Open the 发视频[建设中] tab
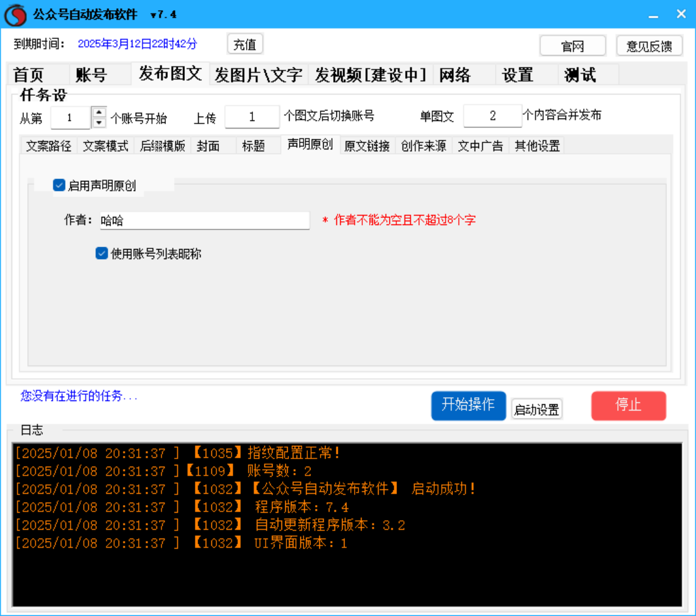This screenshot has width=696, height=616. tap(371, 74)
